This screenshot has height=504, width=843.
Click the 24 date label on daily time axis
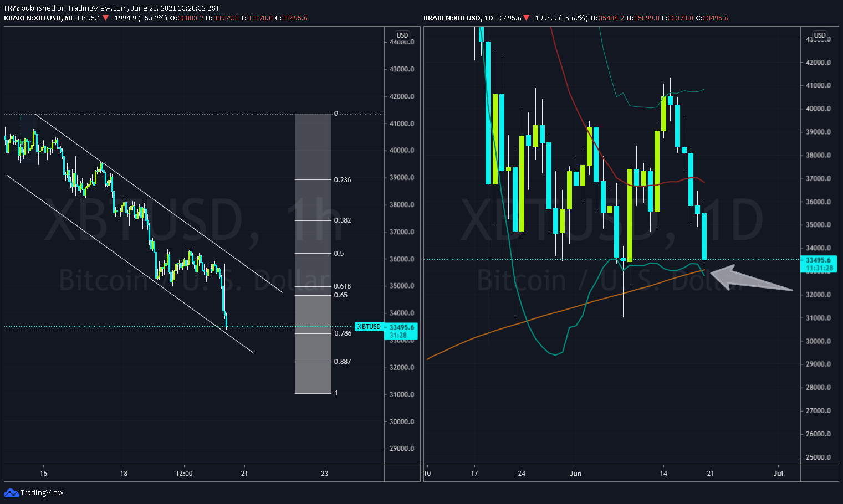pyautogui.click(x=522, y=474)
